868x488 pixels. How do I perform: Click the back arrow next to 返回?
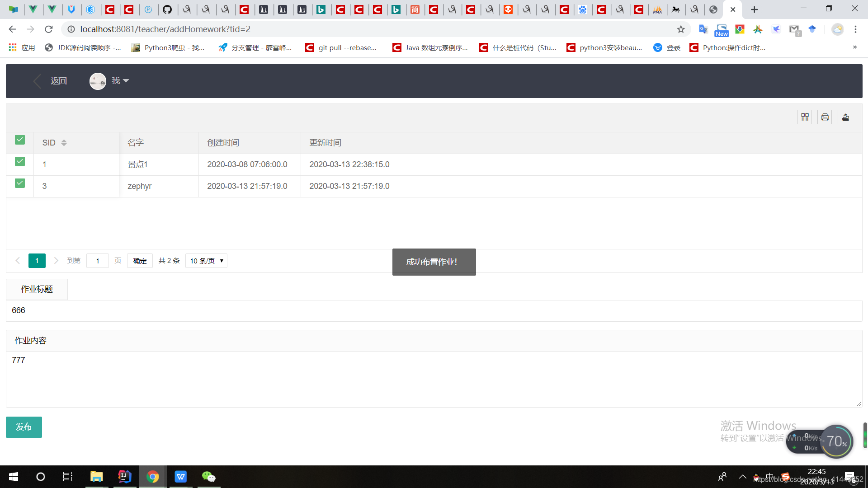coord(38,81)
